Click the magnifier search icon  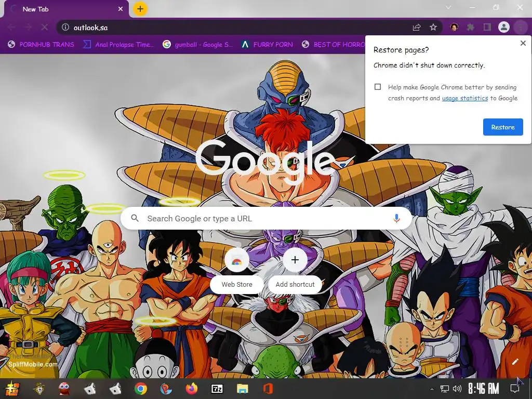(x=135, y=218)
